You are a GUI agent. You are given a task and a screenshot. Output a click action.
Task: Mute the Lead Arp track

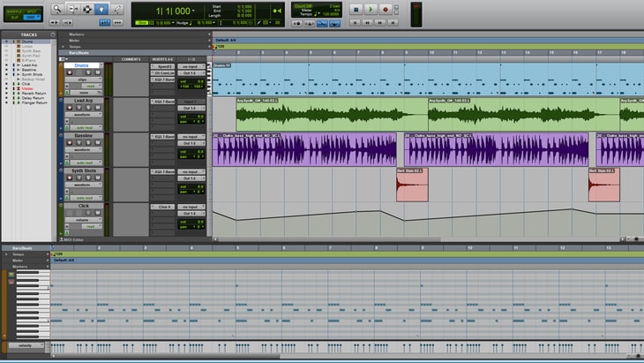tap(98, 108)
